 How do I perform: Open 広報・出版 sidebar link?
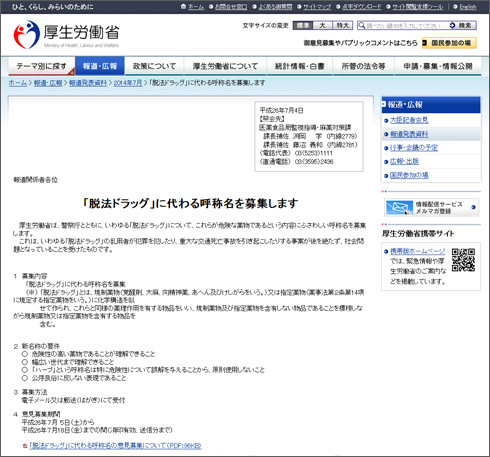pos(404,161)
